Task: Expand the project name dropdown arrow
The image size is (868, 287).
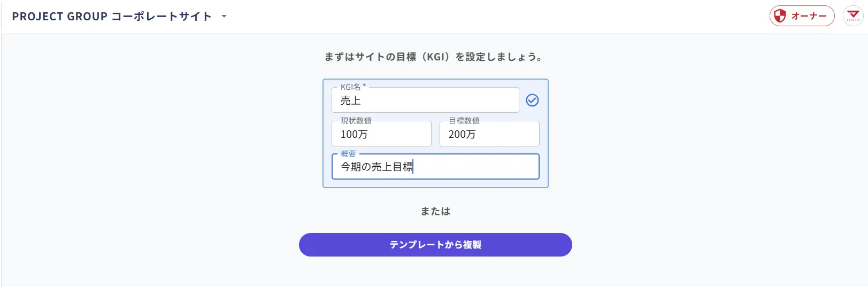Action: 224,17
